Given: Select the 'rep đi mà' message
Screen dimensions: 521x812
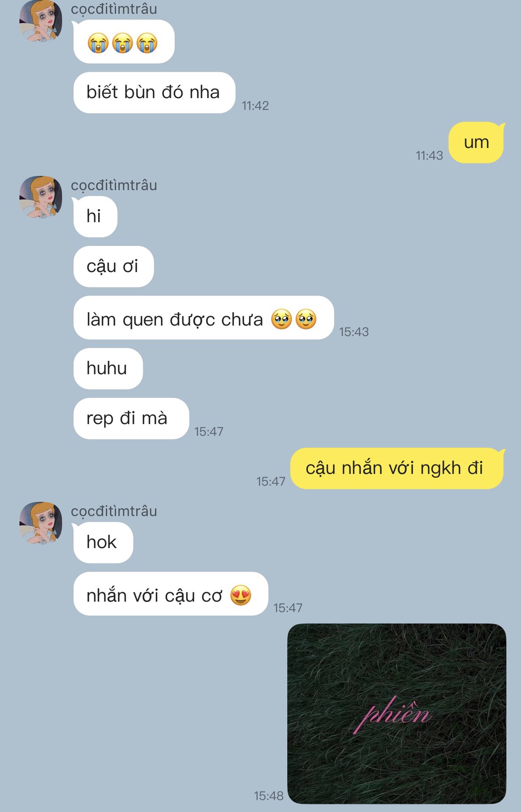Looking at the screenshot, I should pyautogui.click(x=131, y=419).
